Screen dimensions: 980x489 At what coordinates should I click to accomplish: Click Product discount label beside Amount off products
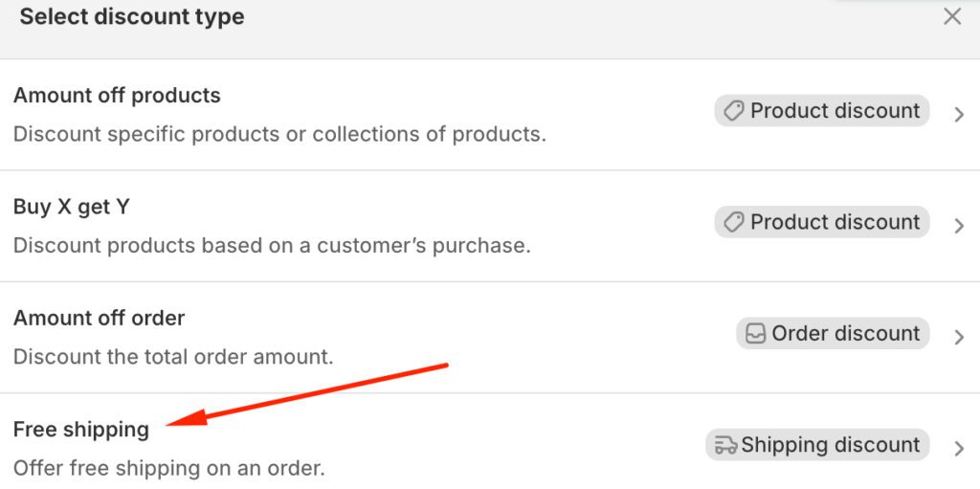pos(835,111)
